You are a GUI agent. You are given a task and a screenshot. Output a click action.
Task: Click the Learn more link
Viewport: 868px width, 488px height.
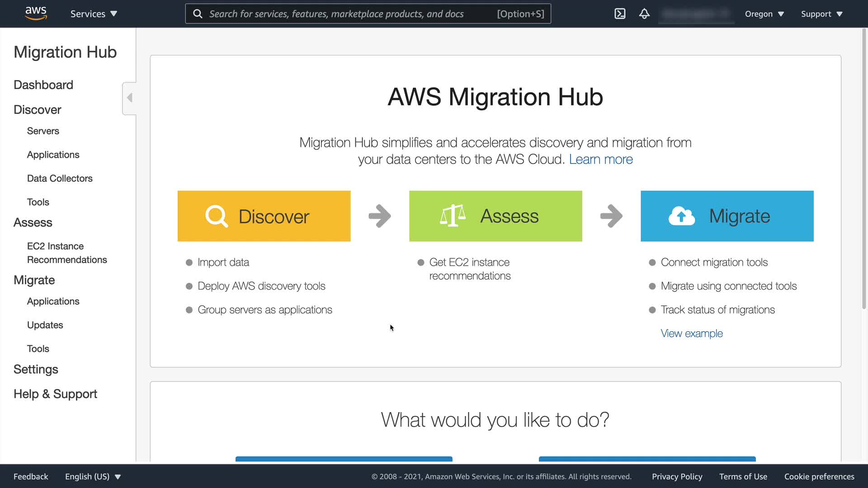[x=600, y=160]
